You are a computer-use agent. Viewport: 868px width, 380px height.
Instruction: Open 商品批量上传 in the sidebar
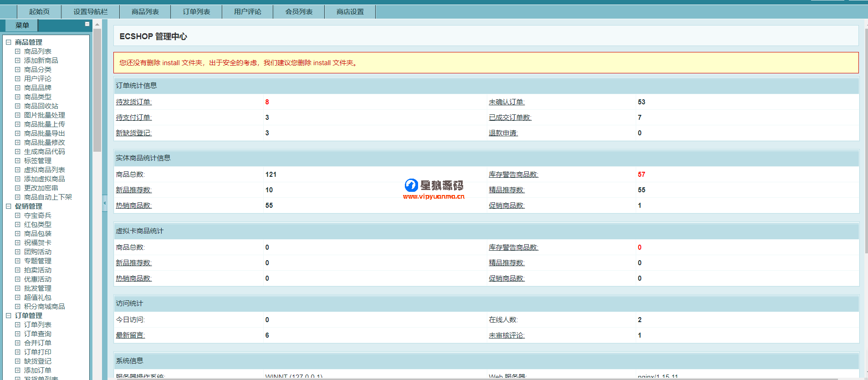click(x=45, y=124)
